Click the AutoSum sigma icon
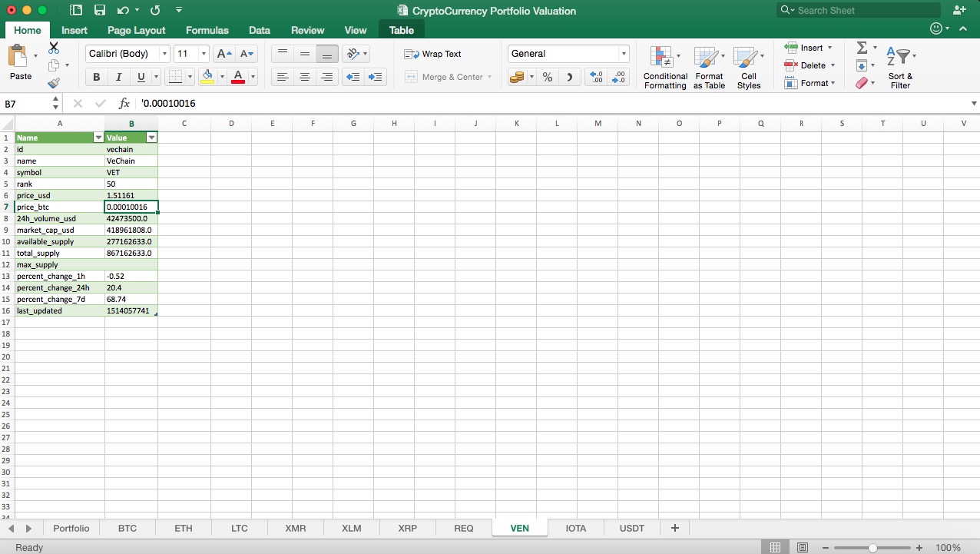Screen dimensions: 980x554 [x=862, y=48]
